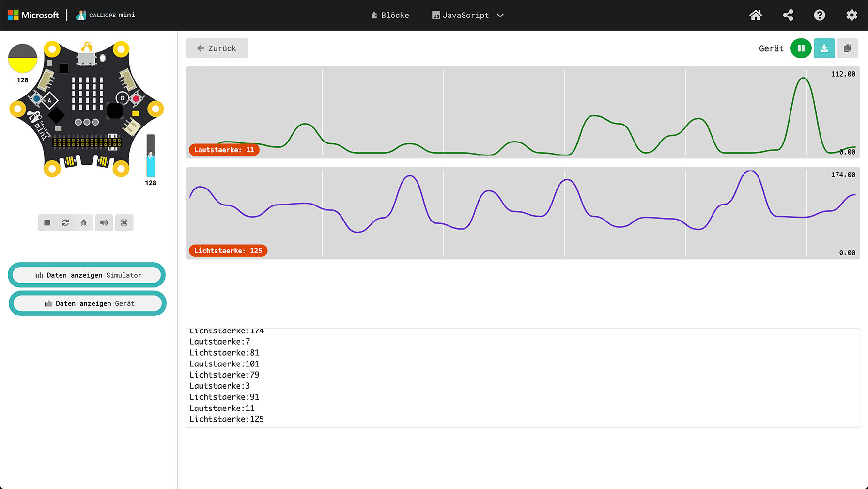Viewport: 868px width, 489px height.
Task: Open the Share project icon
Action: pyautogui.click(x=788, y=16)
